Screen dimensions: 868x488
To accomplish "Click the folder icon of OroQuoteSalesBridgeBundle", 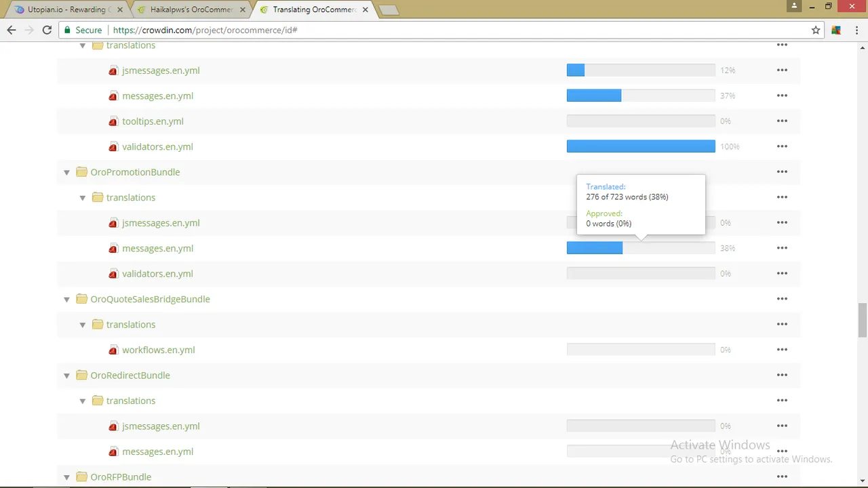I will click(81, 299).
